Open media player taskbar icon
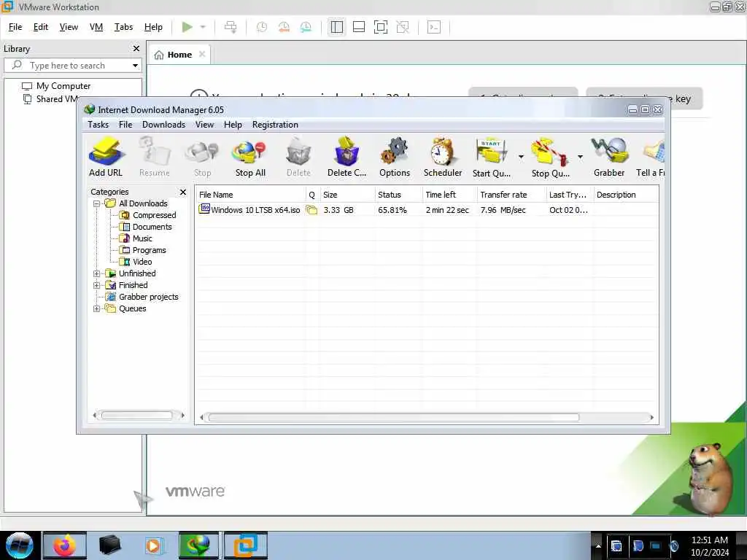 pyautogui.click(x=153, y=545)
